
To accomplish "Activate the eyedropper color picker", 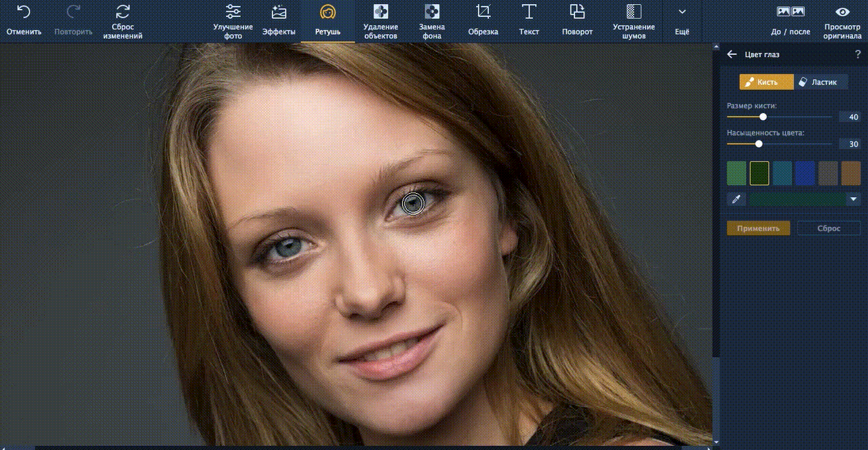I will click(x=736, y=199).
